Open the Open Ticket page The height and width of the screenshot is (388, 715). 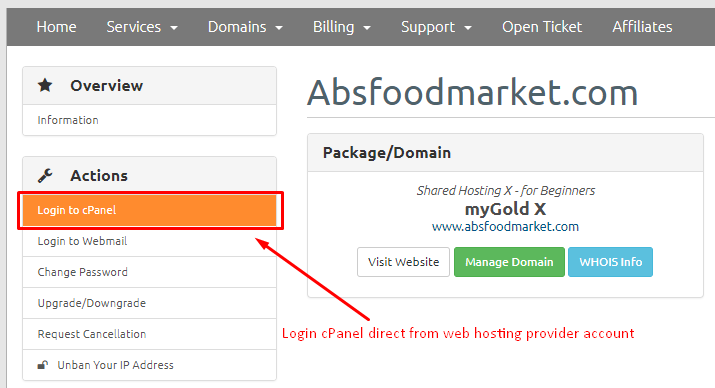542,27
